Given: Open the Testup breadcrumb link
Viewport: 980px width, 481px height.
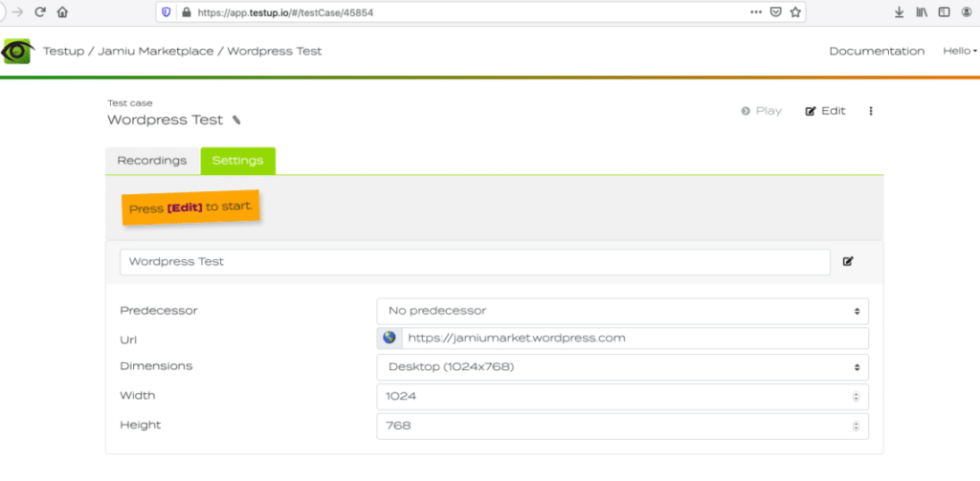Looking at the screenshot, I should click(x=63, y=52).
